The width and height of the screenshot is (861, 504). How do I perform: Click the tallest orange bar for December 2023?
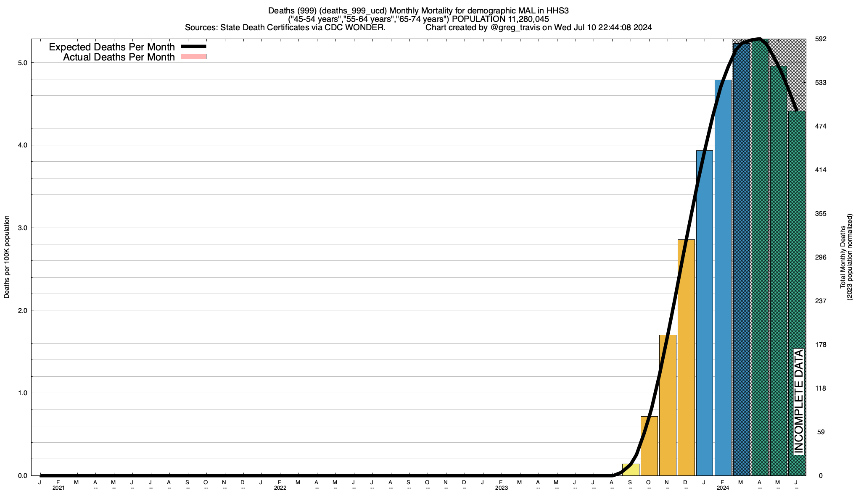[x=686, y=357]
